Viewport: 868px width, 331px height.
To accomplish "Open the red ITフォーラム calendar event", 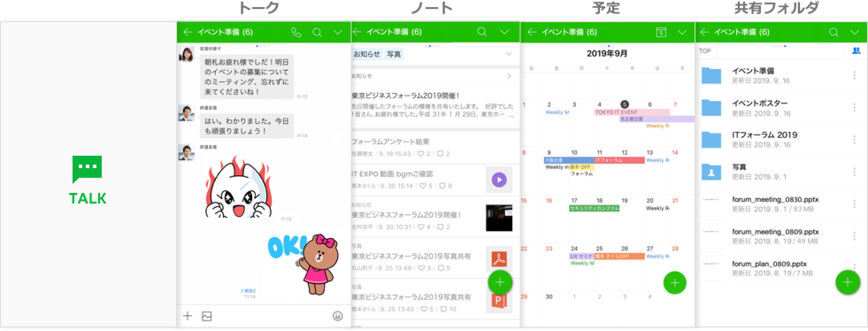I will point(619,160).
